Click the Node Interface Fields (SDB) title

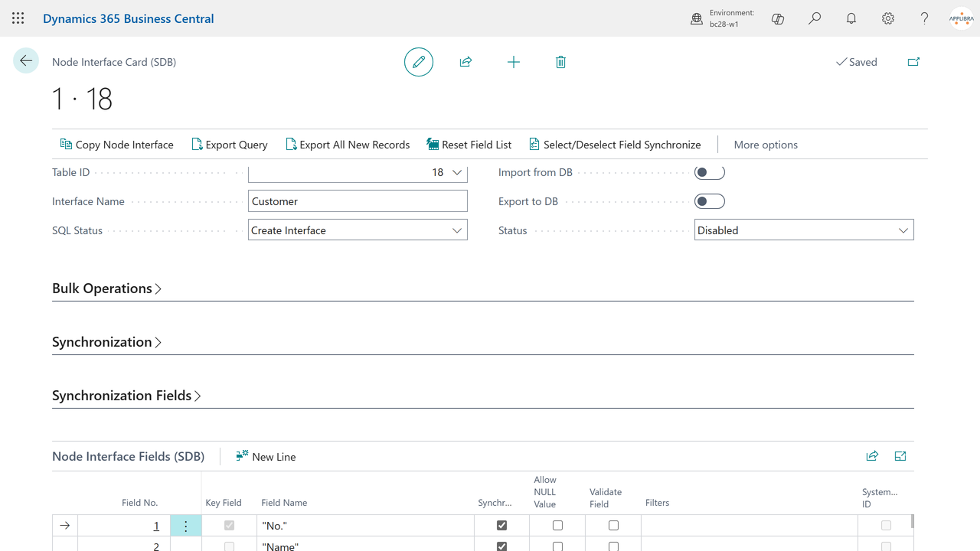point(128,456)
